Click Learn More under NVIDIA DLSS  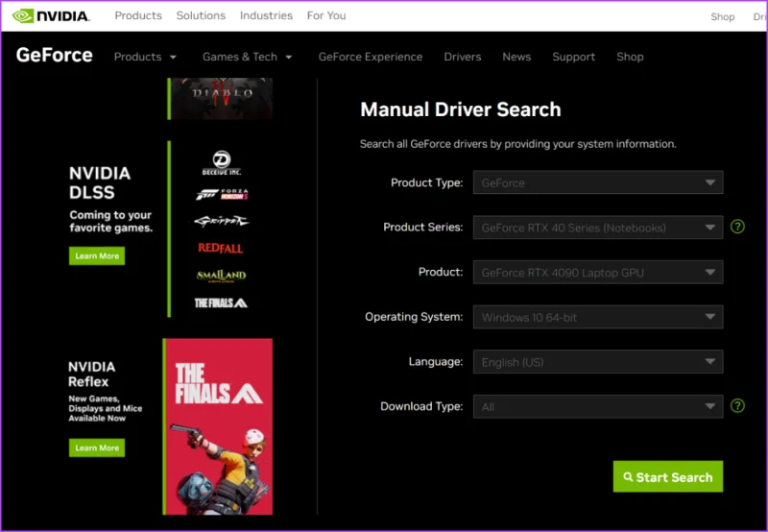click(x=97, y=255)
